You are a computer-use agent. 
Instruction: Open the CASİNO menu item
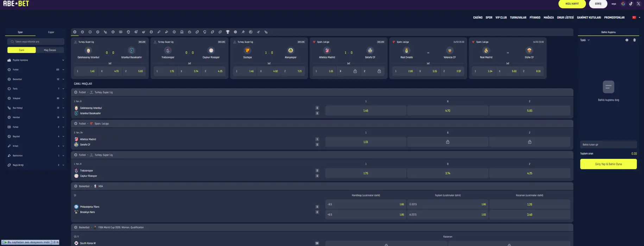(478, 18)
